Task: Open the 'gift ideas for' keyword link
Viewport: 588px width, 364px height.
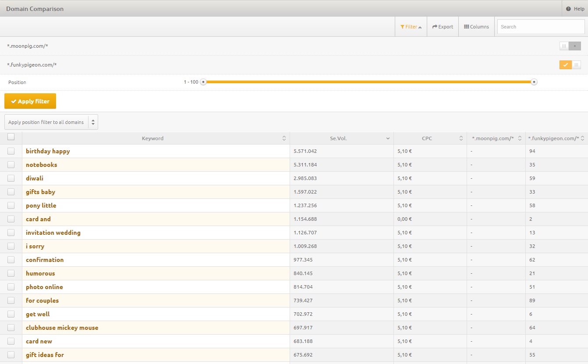Action: [45, 355]
